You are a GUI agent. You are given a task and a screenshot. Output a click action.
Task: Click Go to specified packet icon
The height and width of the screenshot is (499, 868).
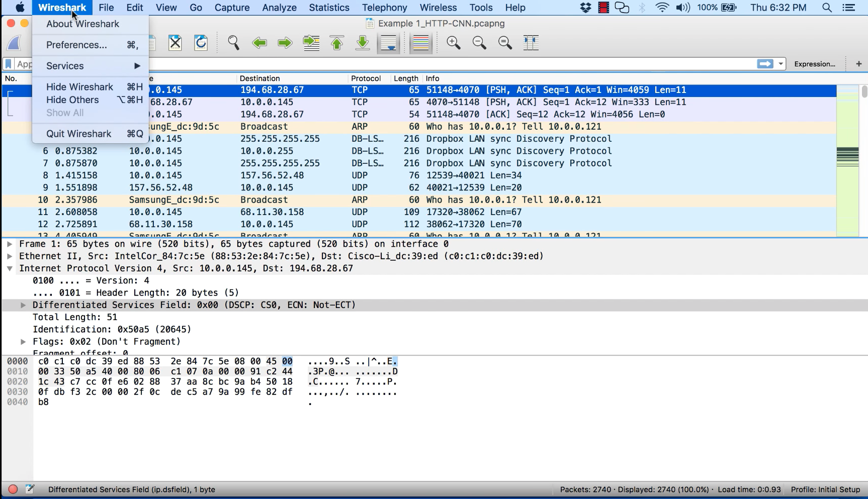pyautogui.click(x=311, y=43)
